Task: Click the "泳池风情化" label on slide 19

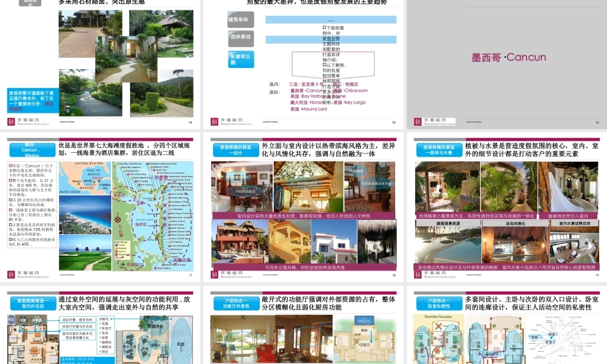Action: pyautogui.click(x=515, y=223)
